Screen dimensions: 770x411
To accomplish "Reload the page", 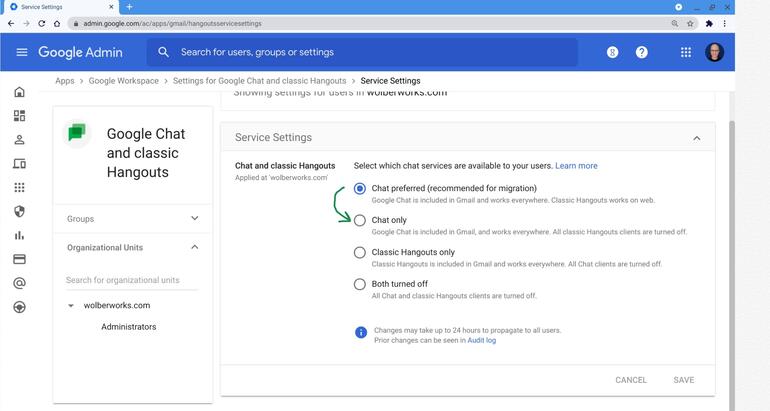I will click(x=42, y=23).
